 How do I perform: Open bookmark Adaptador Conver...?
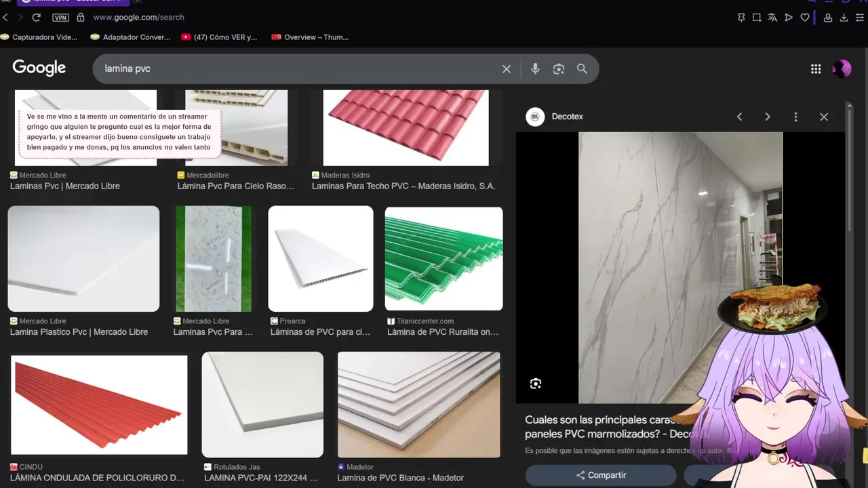tap(130, 37)
